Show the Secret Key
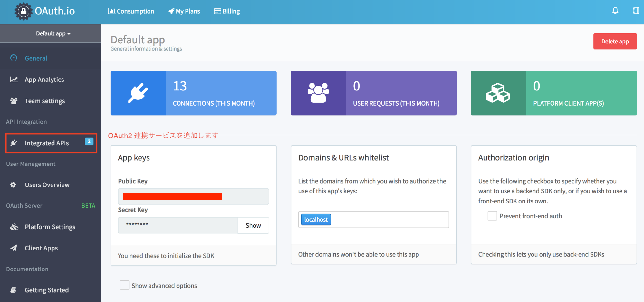The image size is (644, 302). (253, 225)
